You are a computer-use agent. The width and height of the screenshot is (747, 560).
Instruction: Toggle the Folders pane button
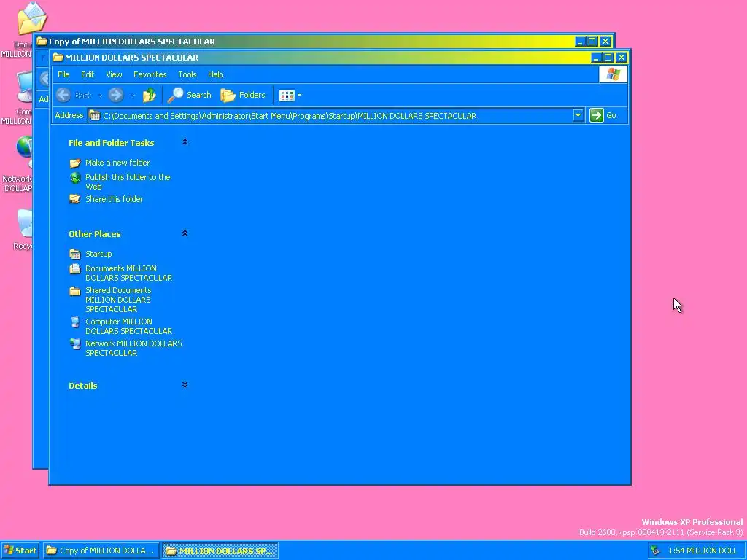(x=243, y=96)
